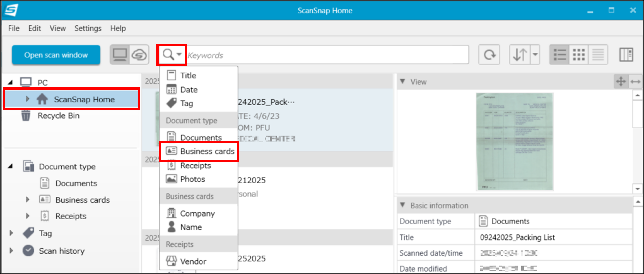Viewport: 644px width, 274px height.
Task: Choose Date in search dropdown menu
Action: point(198,90)
